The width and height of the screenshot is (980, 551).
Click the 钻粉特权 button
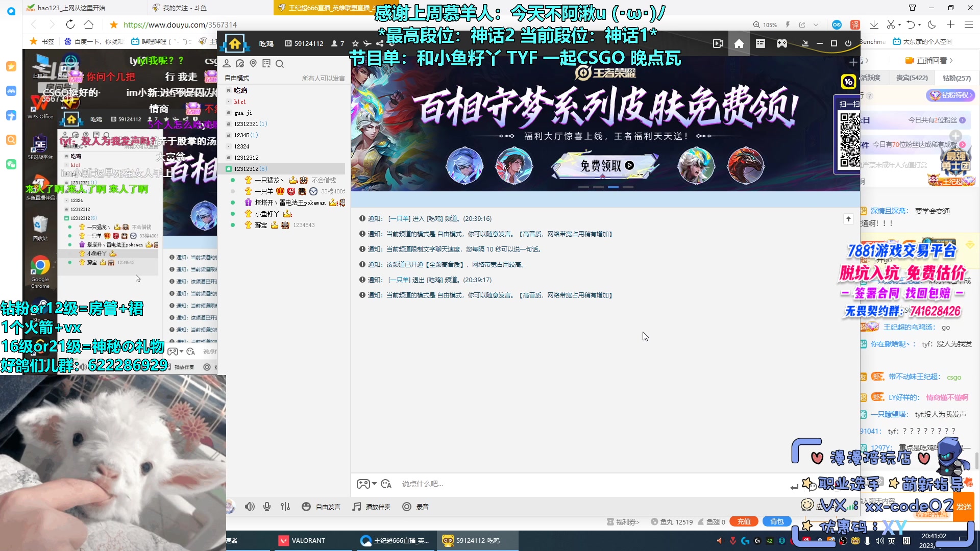click(x=950, y=95)
